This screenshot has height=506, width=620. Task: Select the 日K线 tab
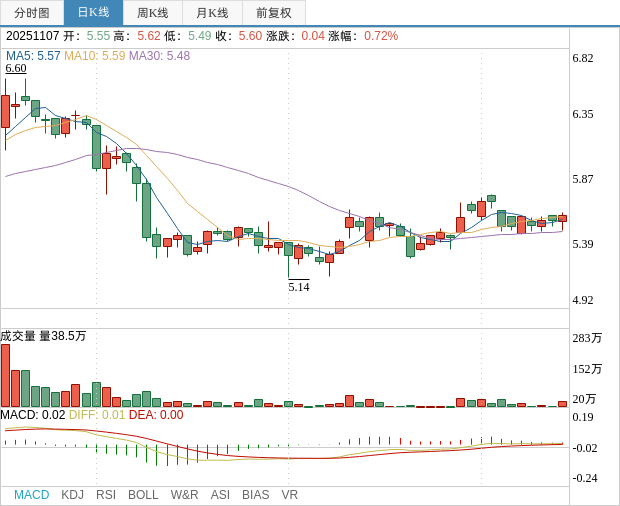(x=93, y=13)
